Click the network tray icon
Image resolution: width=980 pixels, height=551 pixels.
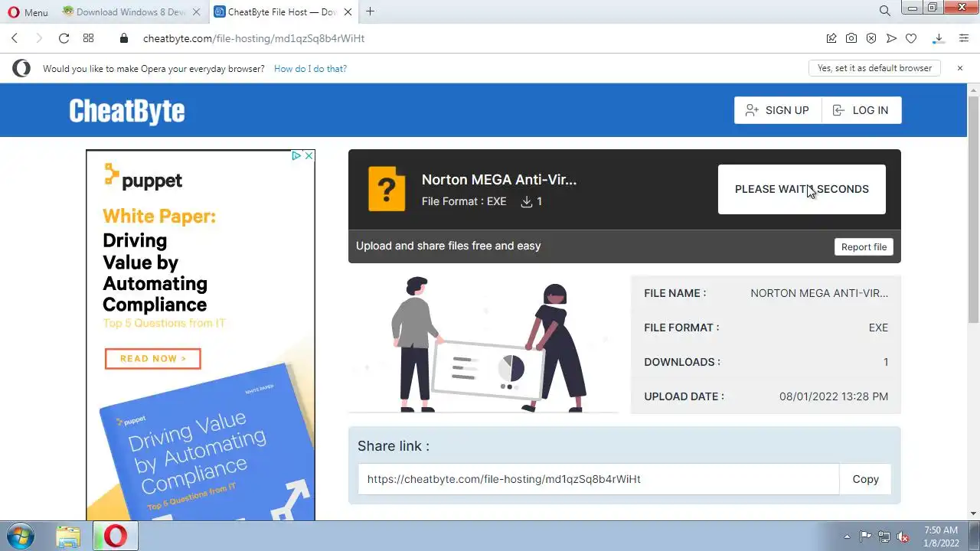coord(884,536)
